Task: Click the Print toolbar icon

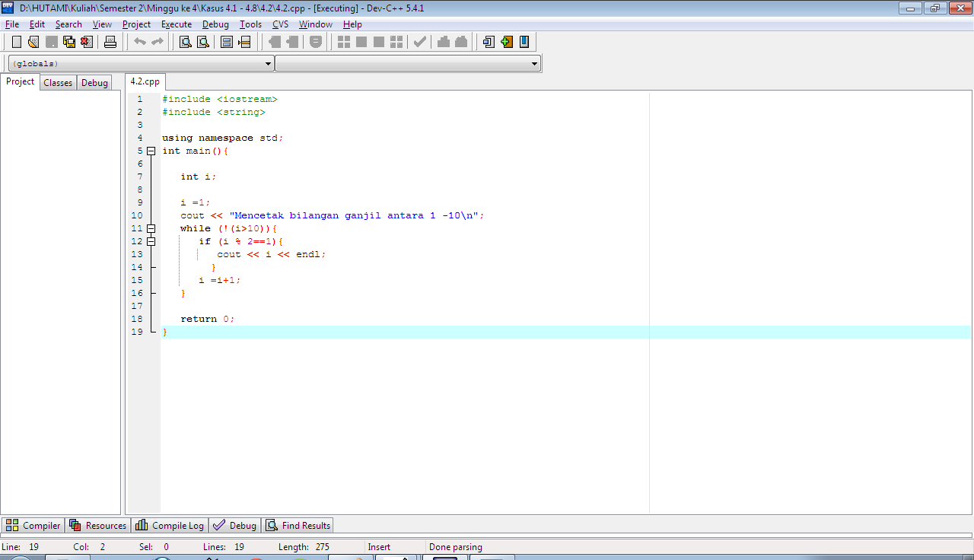Action: click(x=110, y=42)
